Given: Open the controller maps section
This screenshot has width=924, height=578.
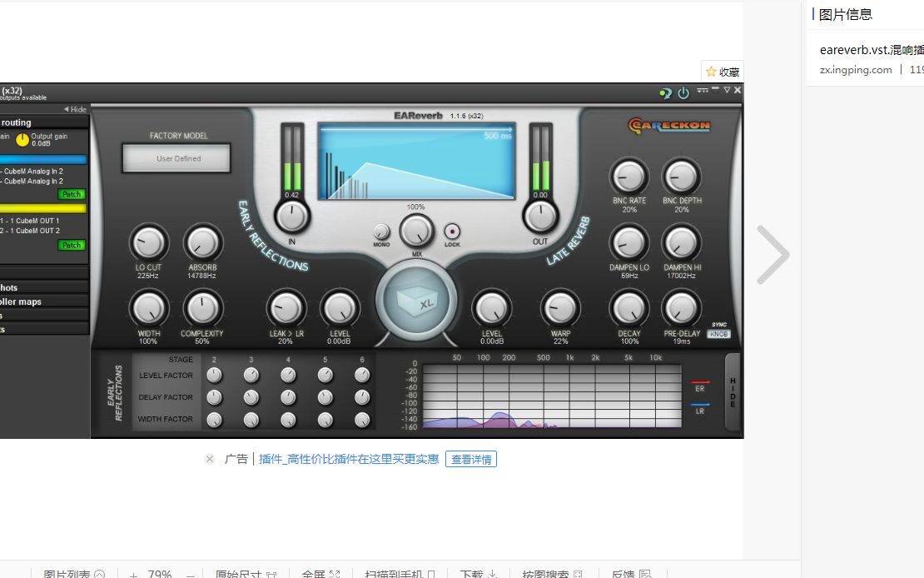Looking at the screenshot, I should coord(44,301).
